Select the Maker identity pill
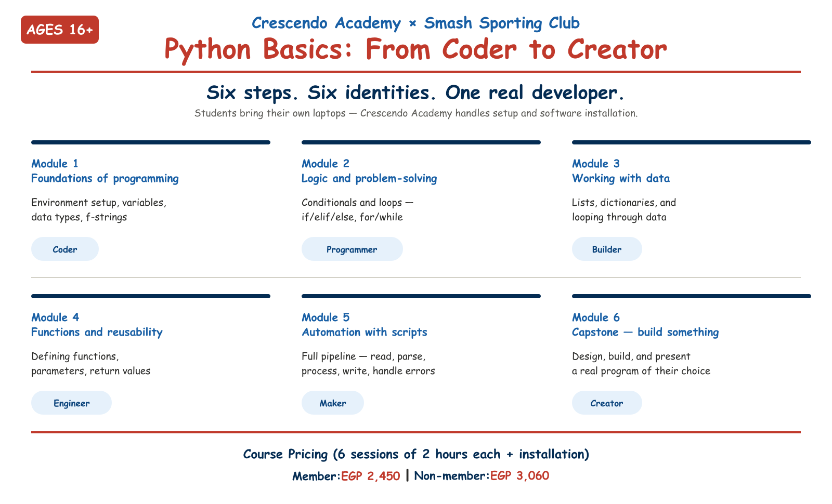This screenshot has height=504, width=832. pyautogui.click(x=333, y=403)
